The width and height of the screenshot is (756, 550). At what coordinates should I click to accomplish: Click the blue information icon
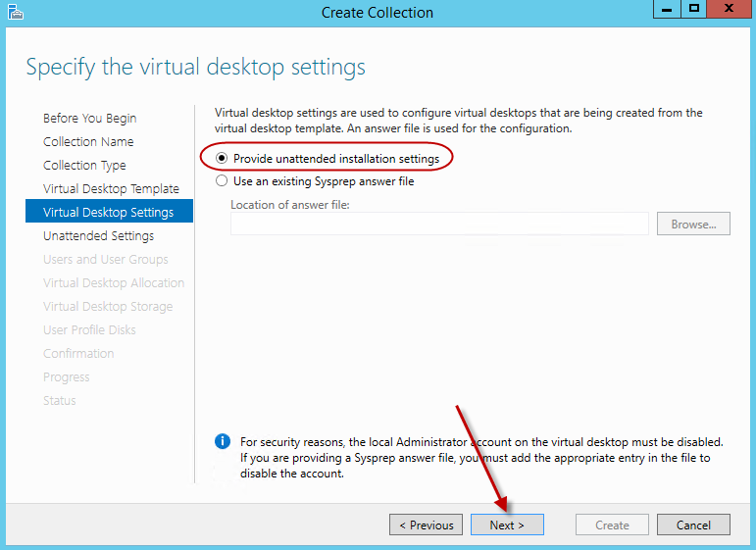(223, 442)
